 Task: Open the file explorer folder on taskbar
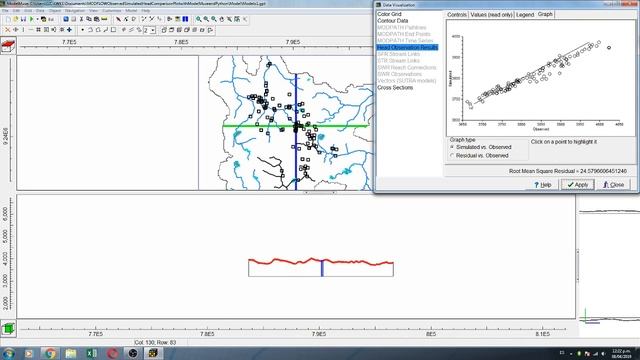tap(71, 353)
